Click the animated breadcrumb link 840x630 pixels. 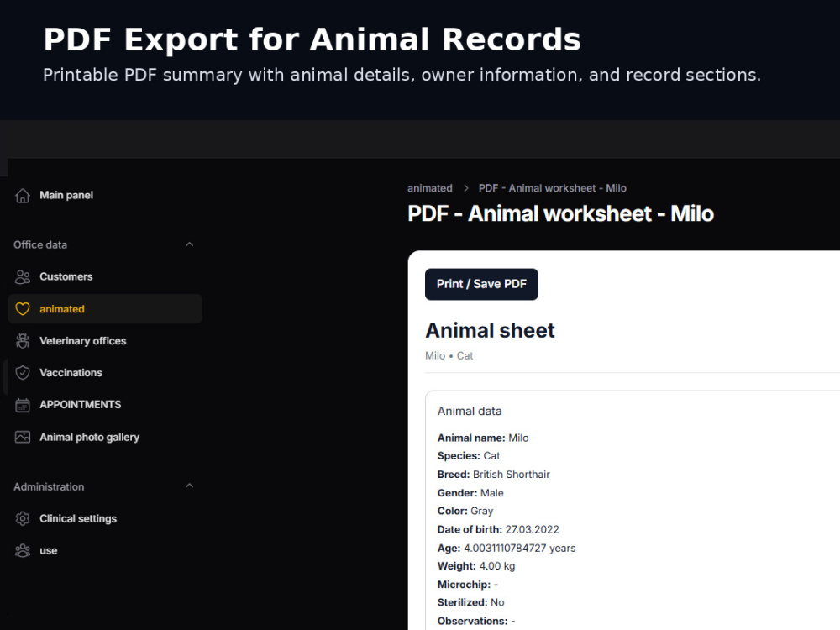(429, 188)
